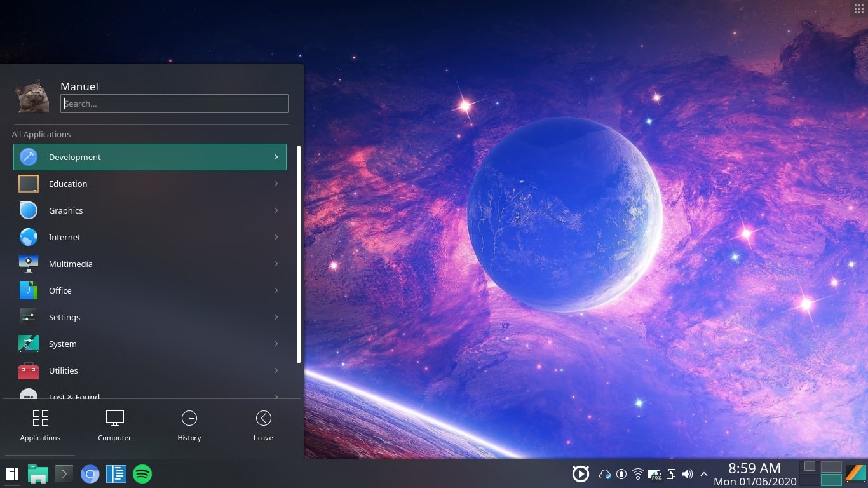Screen dimensions: 868x488
Task: Launch the terminal from taskbar
Action: coord(64,474)
